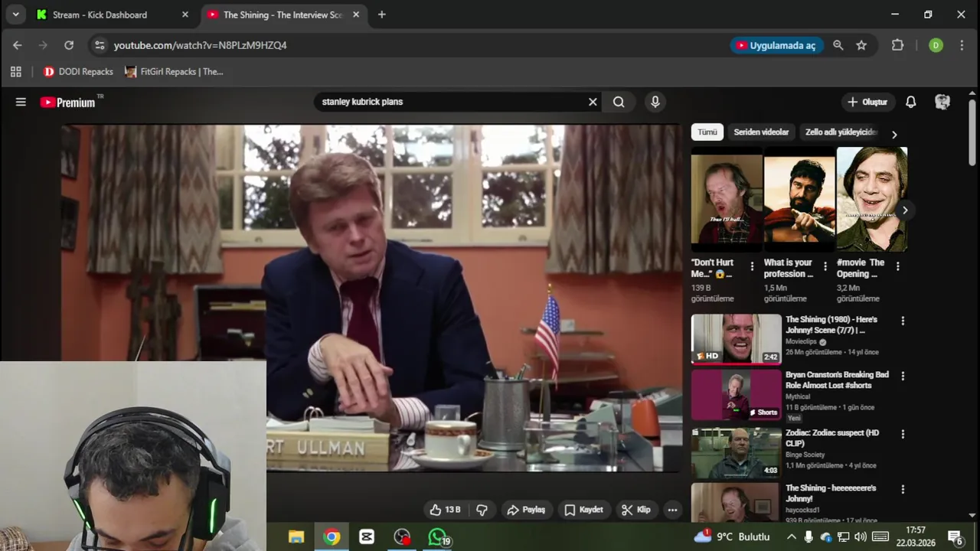Open The Shining heeeeeeere's Johnny title

pyautogui.click(x=831, y=493)
